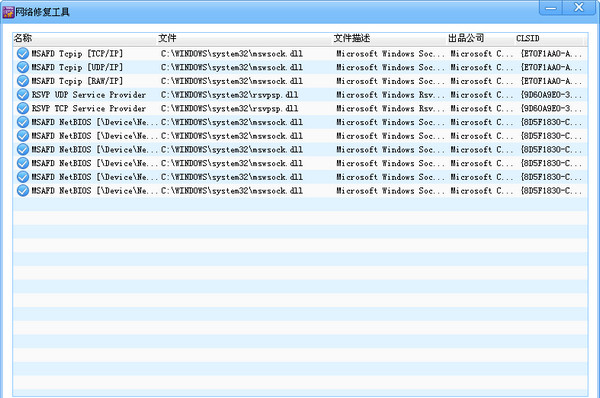Click Microsoft Windows Soc... description in [UDP/IP] row
The width and height of the screenshot is (600, 398).
click(x=390, y=67)
